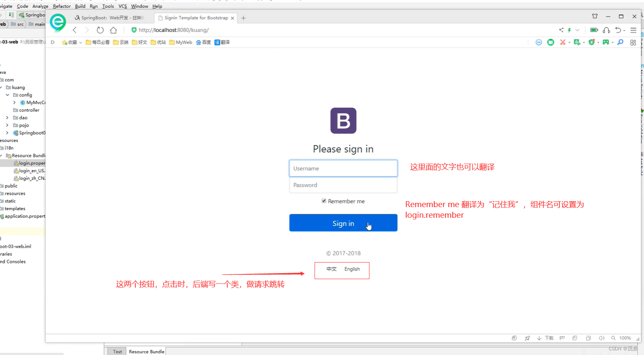Click the 100% zoom level control
Screen dimensions: 644x355
[625, 338]
